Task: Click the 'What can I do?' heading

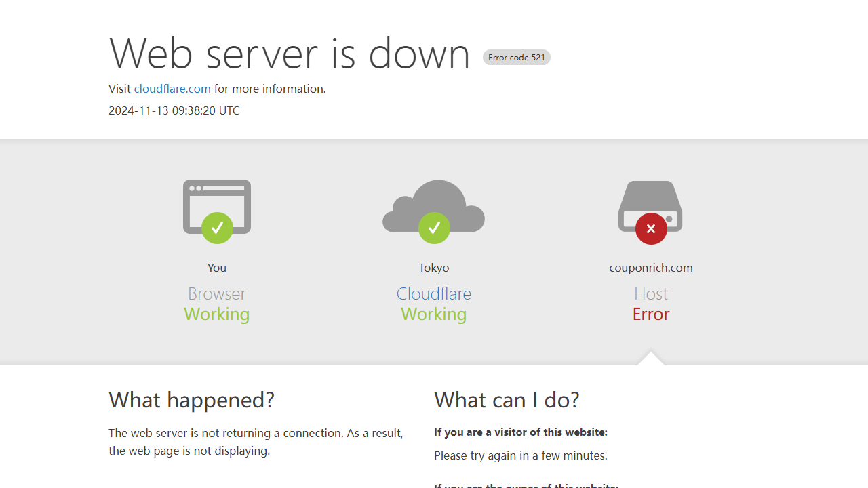Action: [507, 400]
